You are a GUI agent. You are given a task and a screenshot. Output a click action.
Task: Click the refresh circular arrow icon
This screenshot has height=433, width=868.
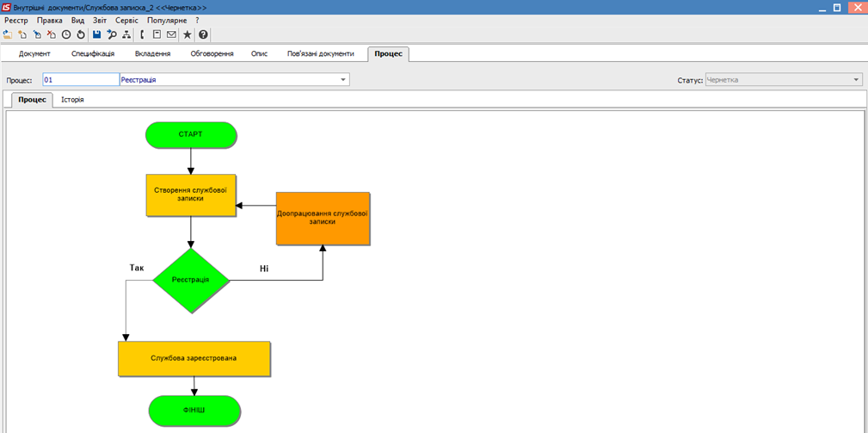click(x=80, y=34)
